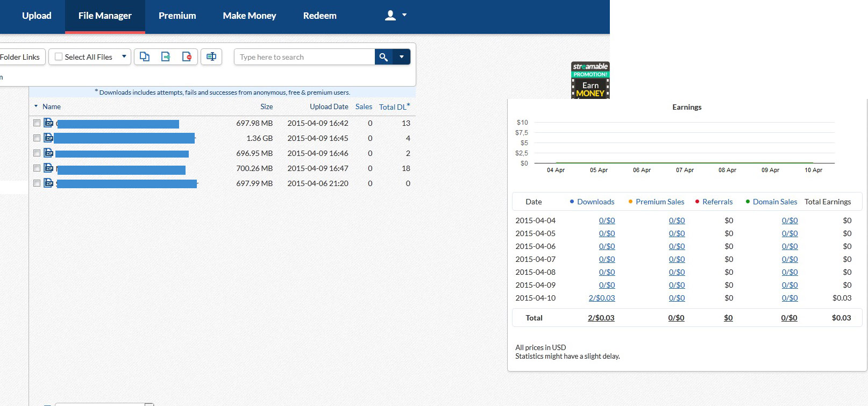The height and width of the screenshot is (406, 868).
Task: Open the user account profile icon
Action: tap(391, 16)
